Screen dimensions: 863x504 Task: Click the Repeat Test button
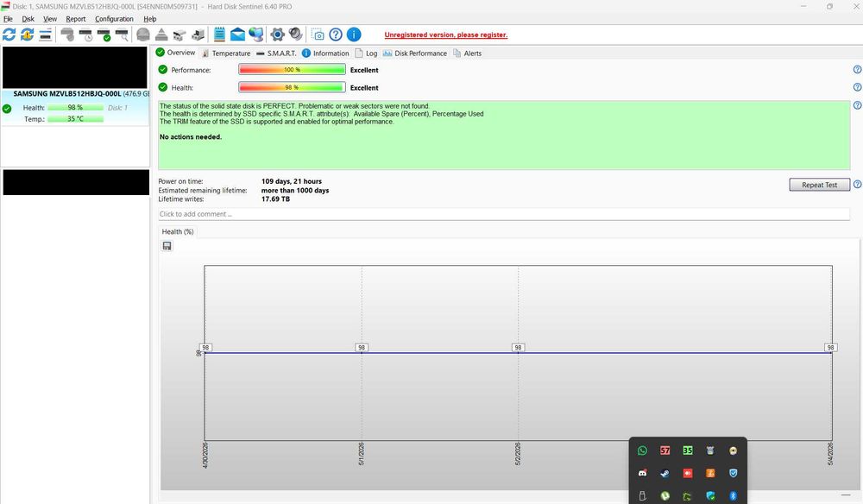pos(820,185)
